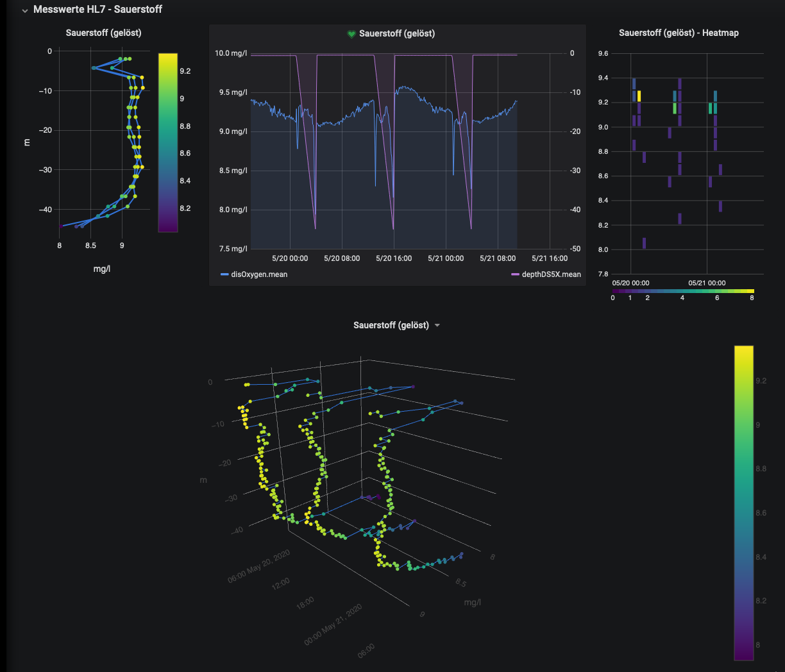Viewport: 785px width, 672px height.
Task: Open the Sauerstoff (gelöst) 3D panel dropdown
Action: 437,326
